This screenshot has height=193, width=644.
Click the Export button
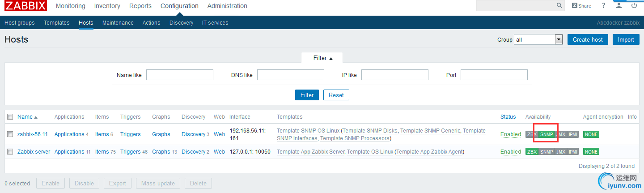(118, 183)
